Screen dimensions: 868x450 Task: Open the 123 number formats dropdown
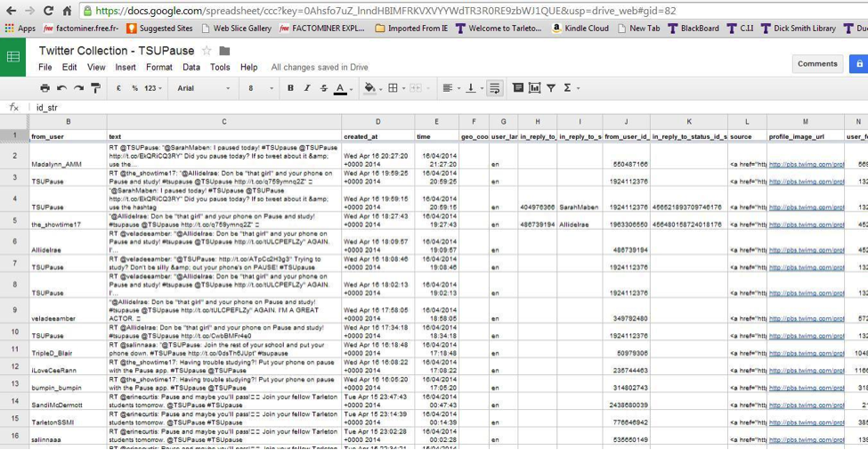tap(153, 88)
